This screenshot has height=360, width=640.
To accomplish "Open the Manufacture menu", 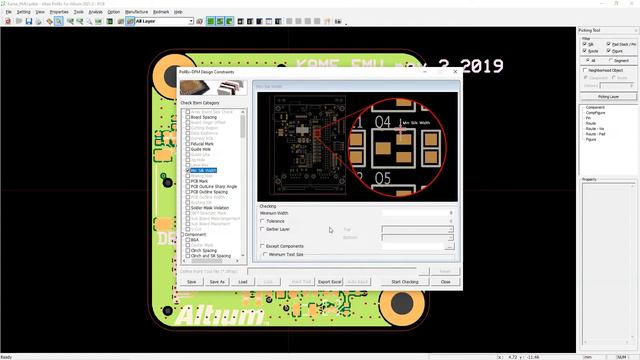I will point(136,12).
